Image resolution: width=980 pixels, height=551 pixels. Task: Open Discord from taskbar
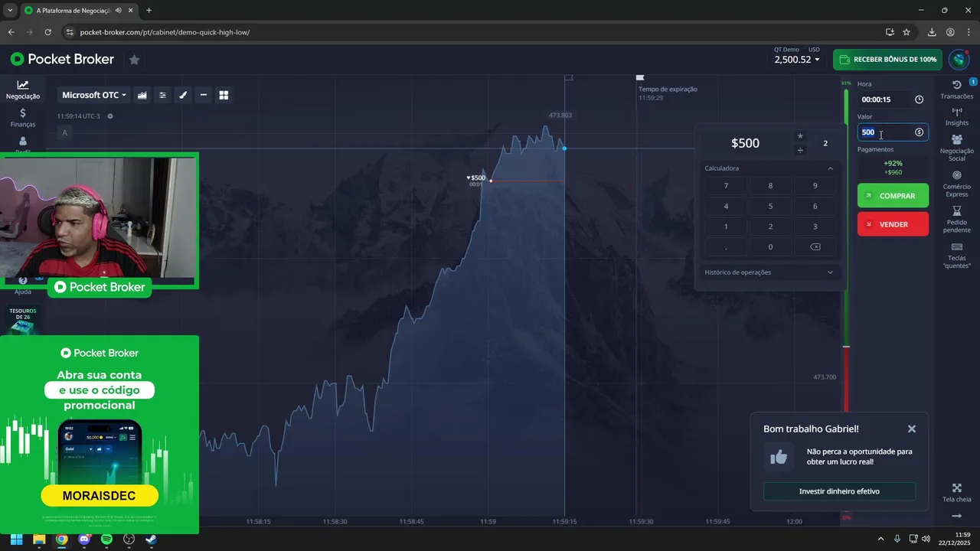click(x=84, y=539)
